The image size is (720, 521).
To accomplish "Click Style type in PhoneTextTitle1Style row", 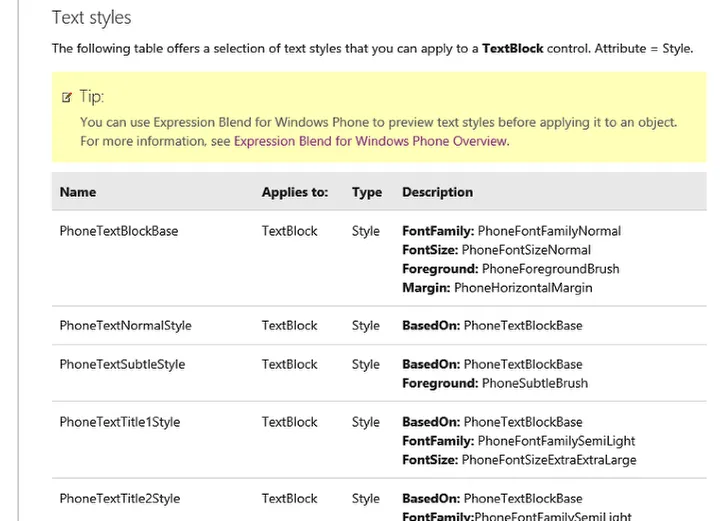I will tap(366, 422).
